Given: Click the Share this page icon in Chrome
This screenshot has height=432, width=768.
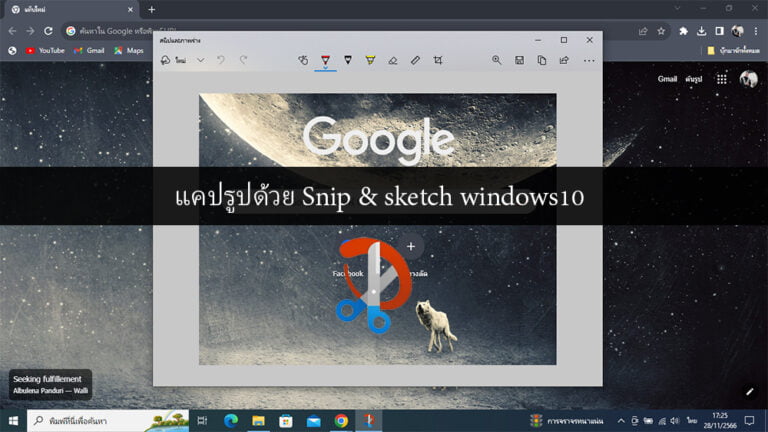Looking at the screenshot, I should [x=643, y=31].
